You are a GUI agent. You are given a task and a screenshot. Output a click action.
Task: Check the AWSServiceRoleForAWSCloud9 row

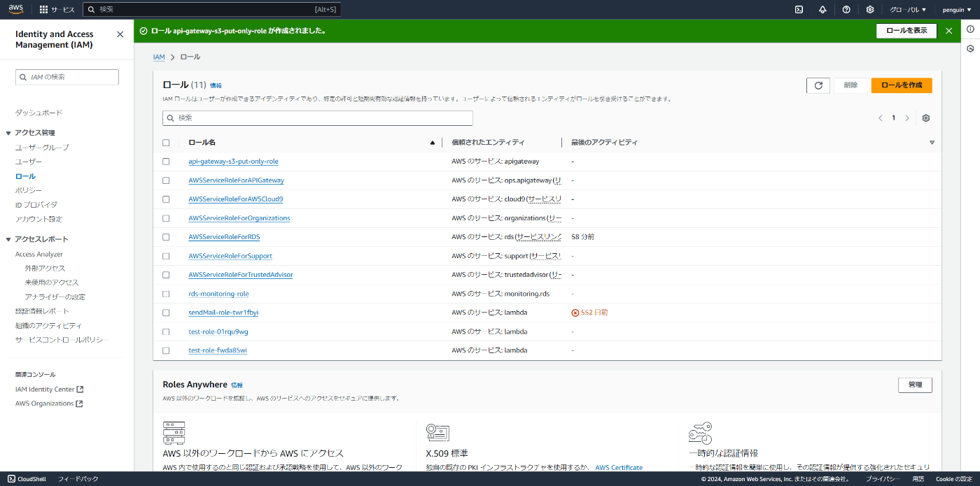coord(166,199)
